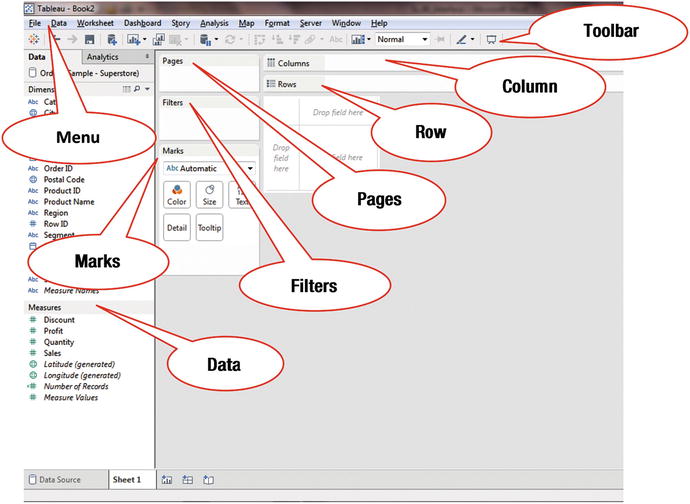
Task: Click the auto-update data cylinder icon
Action: pyautogui.click(x=205, y=40)
